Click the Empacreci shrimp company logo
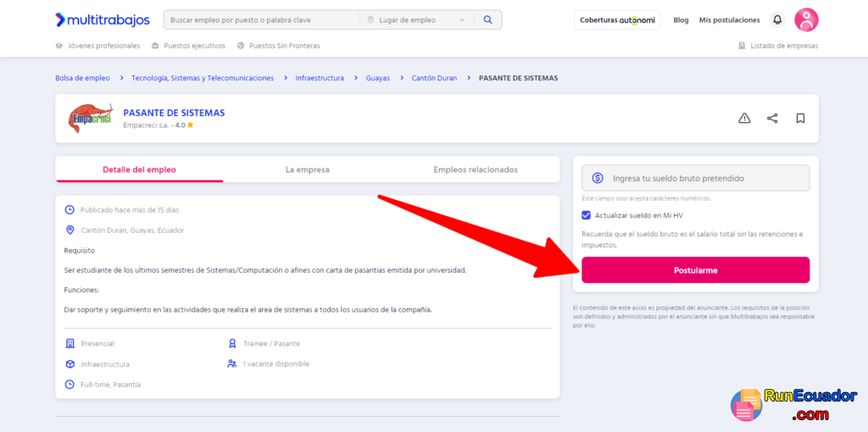The image size is (868, 432). pos(91,118)
